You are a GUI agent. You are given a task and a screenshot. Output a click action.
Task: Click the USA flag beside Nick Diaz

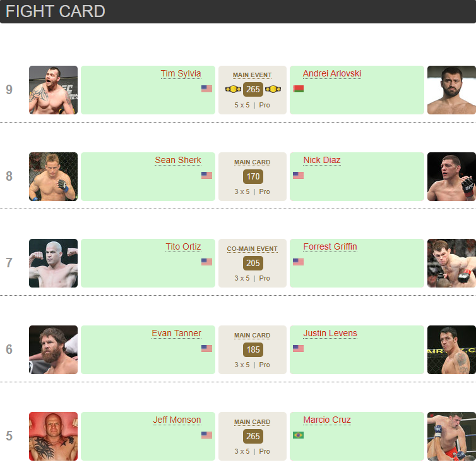(298, 176)
